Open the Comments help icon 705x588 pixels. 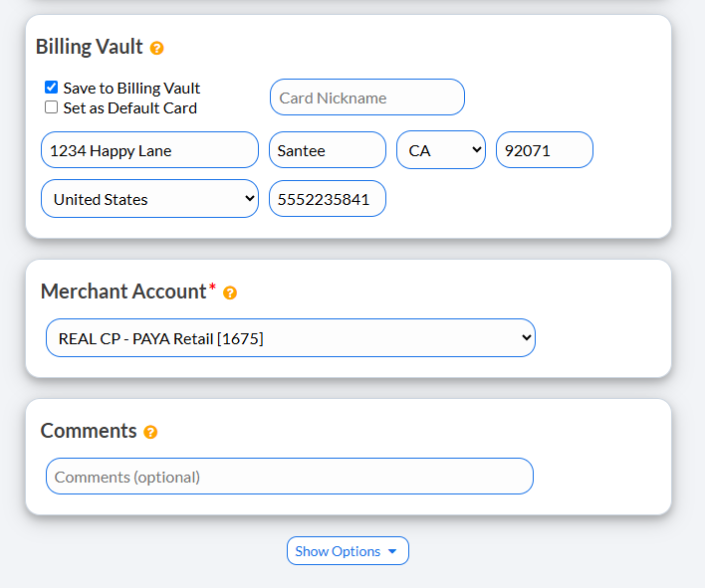pos(150,432)
